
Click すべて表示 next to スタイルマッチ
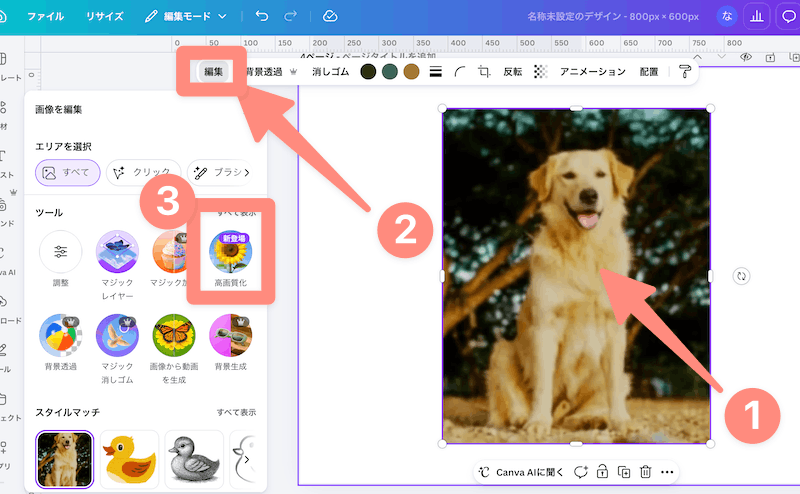(x=237, y=412)
